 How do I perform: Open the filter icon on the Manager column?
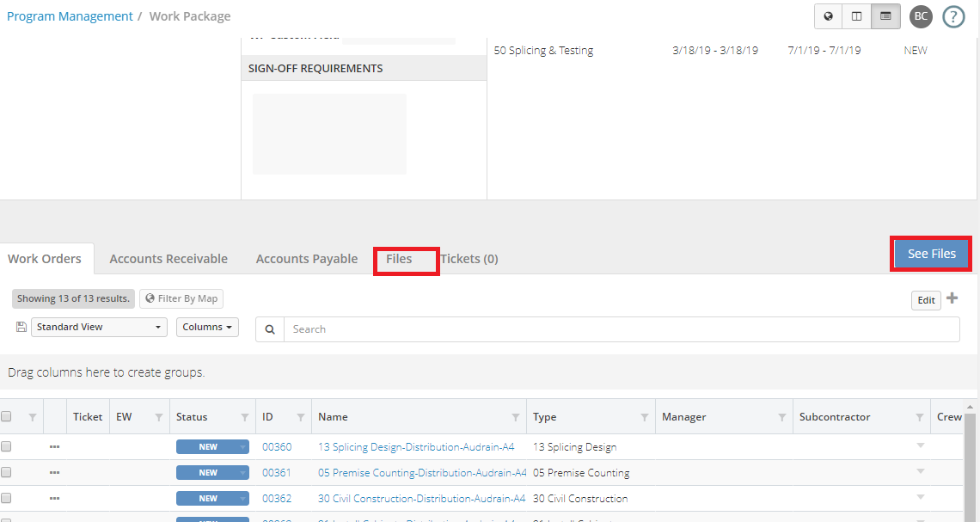(782, 417)
